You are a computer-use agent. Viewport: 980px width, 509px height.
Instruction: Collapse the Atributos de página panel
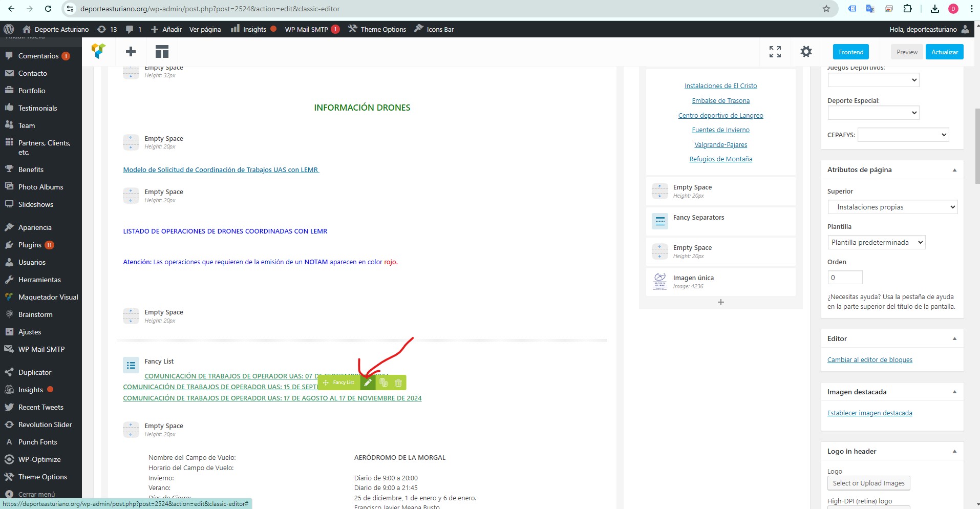point(954,170)
